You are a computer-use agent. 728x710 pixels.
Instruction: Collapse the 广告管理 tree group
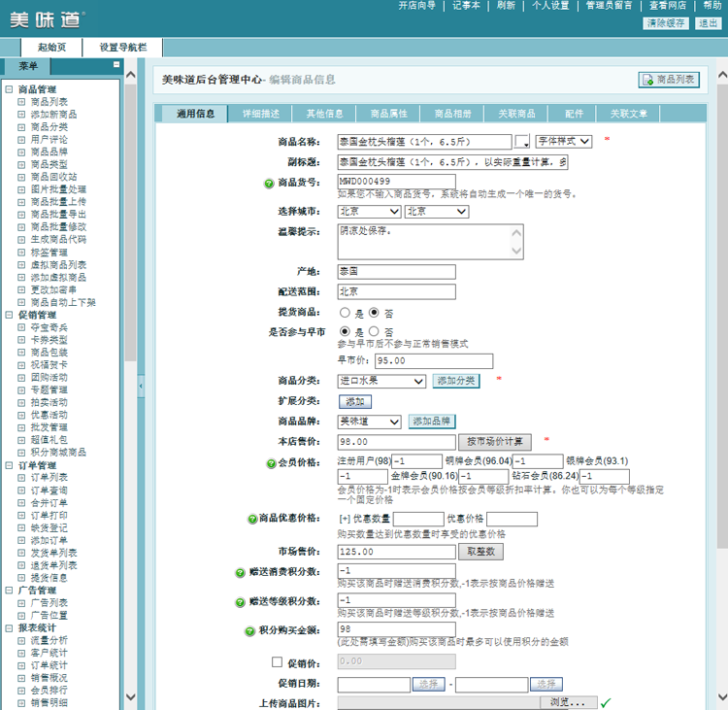(9, 591)
